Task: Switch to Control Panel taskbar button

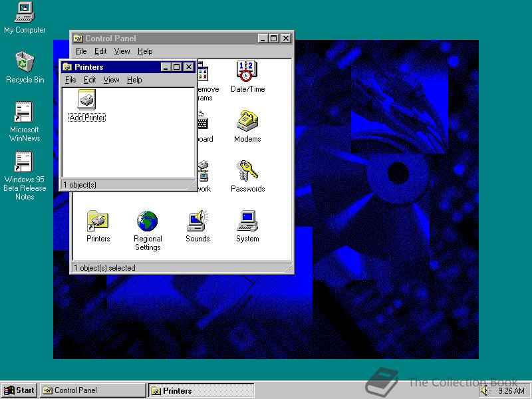Action: [x=92, y=390]
